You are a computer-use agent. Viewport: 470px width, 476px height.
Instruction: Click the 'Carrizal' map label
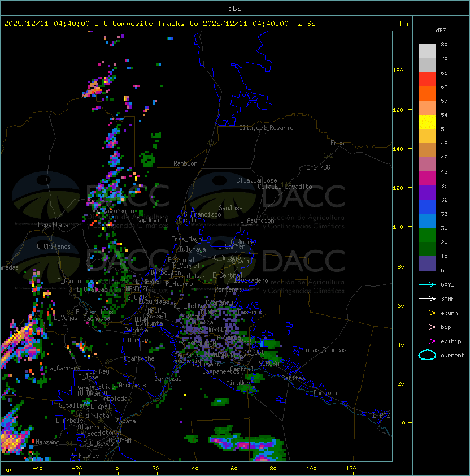click(x=168, y=379)
